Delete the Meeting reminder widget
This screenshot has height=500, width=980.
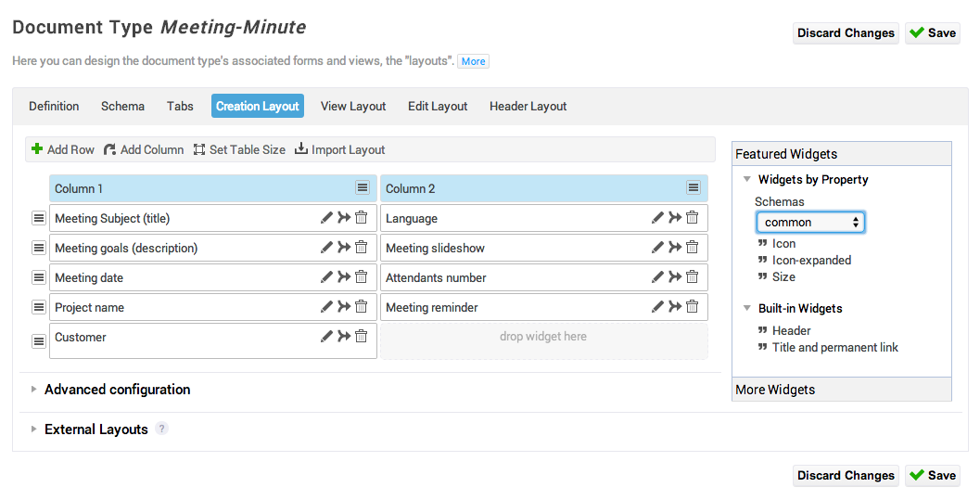coord(693,307)
